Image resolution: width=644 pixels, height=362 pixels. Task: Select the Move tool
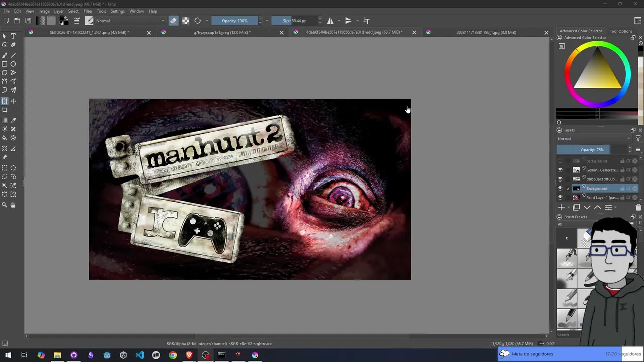pos(13,101)
